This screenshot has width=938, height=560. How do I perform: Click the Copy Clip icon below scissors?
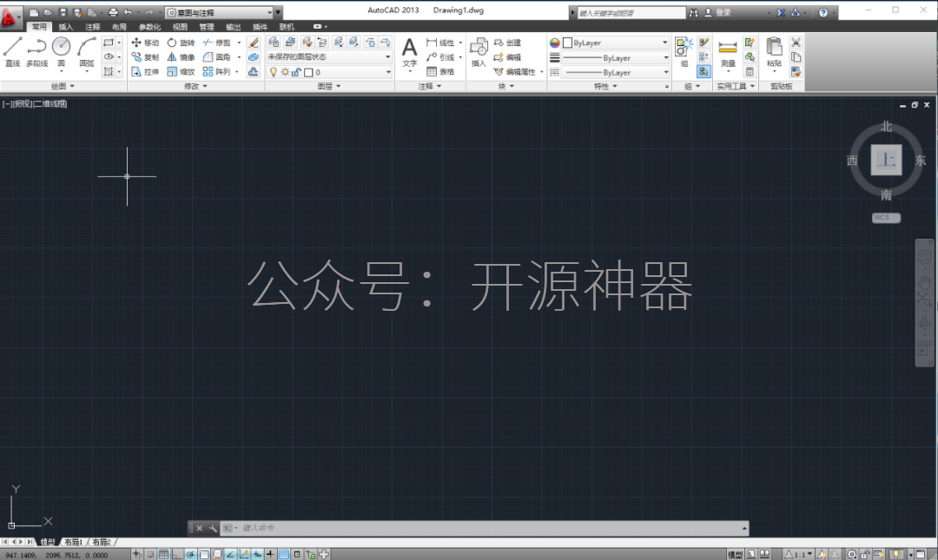click(796, 56)
